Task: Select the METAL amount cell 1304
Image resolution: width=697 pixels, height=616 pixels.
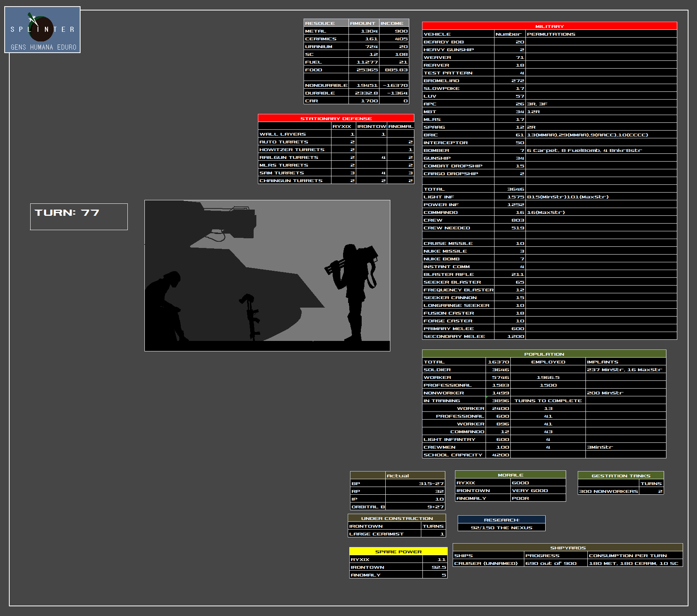Action: click(x=364, y=31)
